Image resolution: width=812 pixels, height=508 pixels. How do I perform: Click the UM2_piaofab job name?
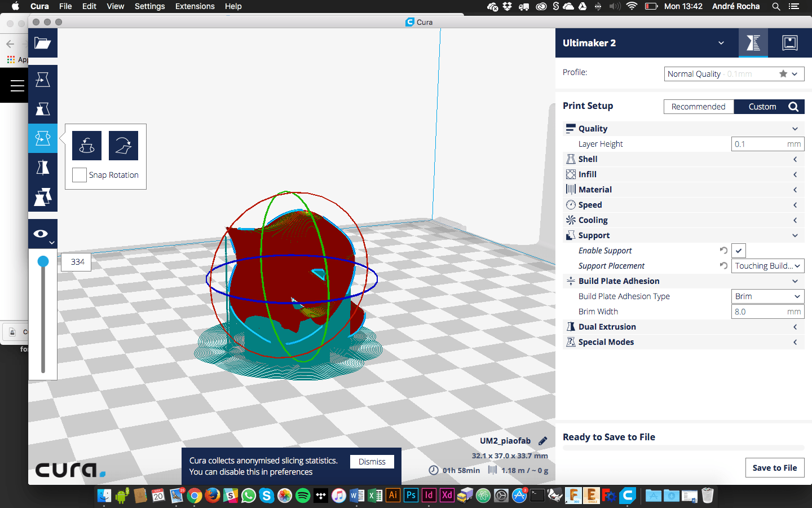coord(505,441)
